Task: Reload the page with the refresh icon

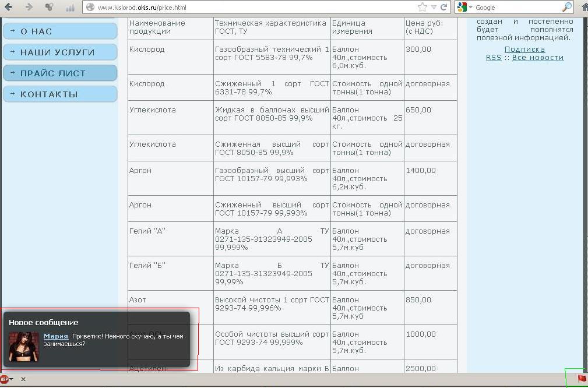Action: pyautogui.click(x=444, y=8)
